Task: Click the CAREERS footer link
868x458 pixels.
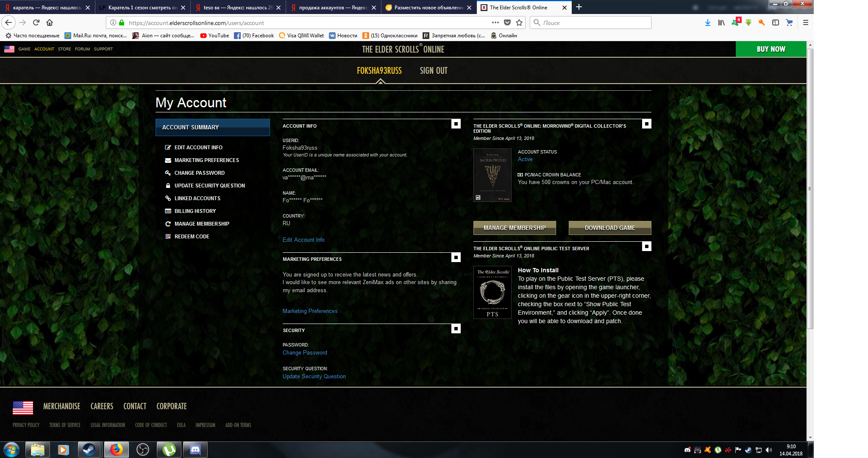Action: pyautogui.click(x=102, y=406)
